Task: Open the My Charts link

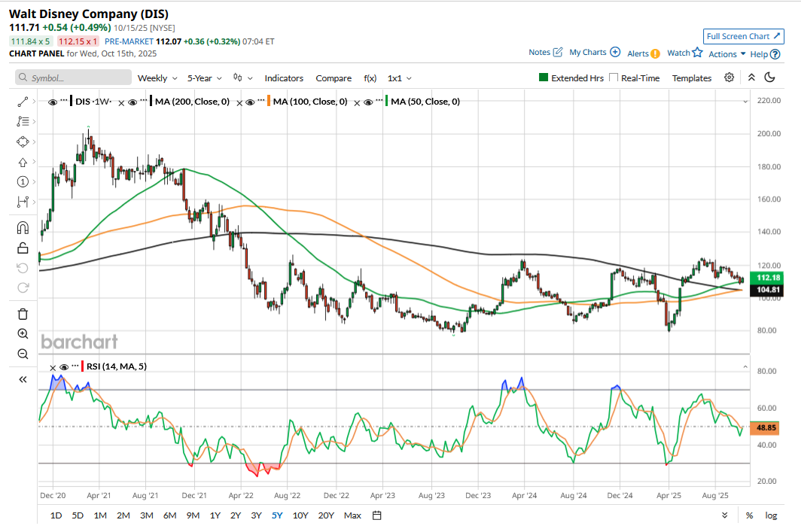Action: (594, 53)
